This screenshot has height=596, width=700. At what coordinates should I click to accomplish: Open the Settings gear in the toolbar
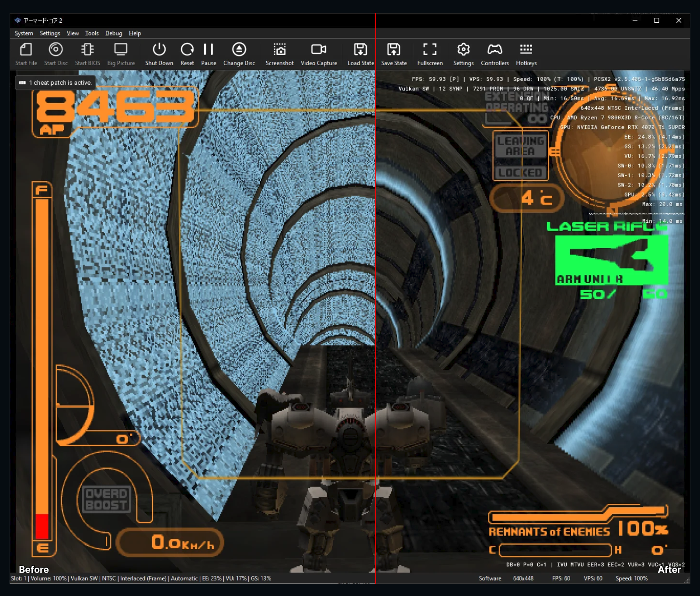click(463, 54)
